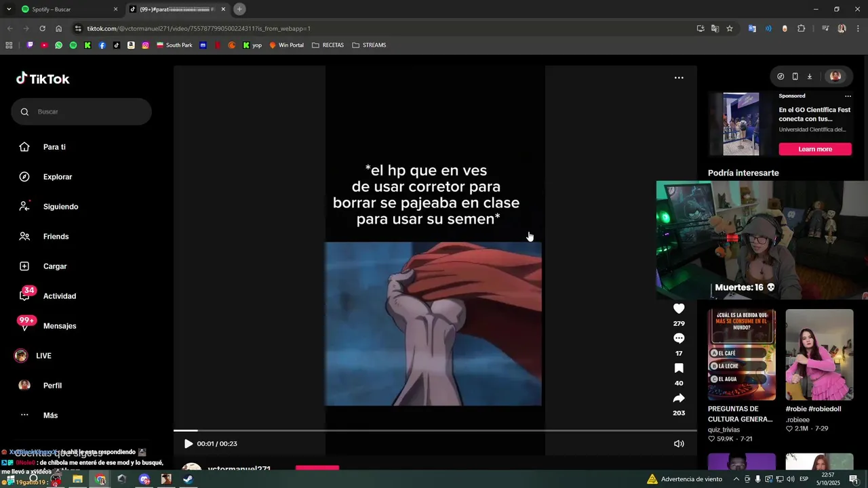Viewport: 868px width, 488px height.
Task: Click the download app icon in the top-right pill
Action: click(x=809, y=77)
